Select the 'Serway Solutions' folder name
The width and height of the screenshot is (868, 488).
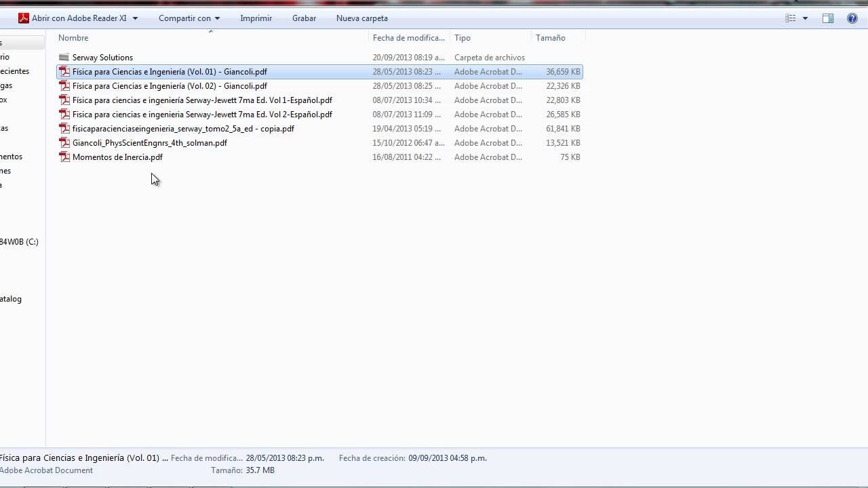pos(102,58)
